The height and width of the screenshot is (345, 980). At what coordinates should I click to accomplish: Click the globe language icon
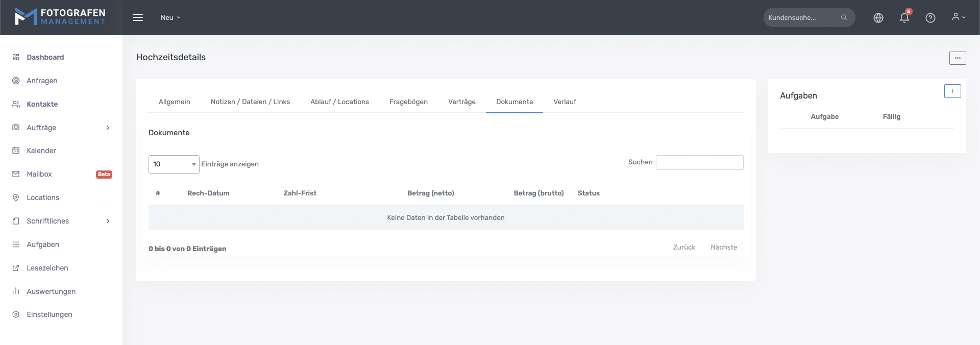[x=878, y=18]
